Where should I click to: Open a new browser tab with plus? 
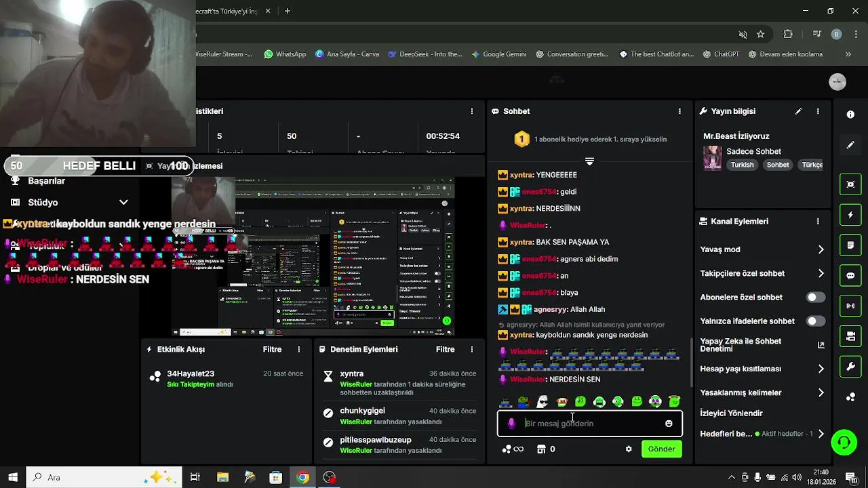tap(288, 11)
